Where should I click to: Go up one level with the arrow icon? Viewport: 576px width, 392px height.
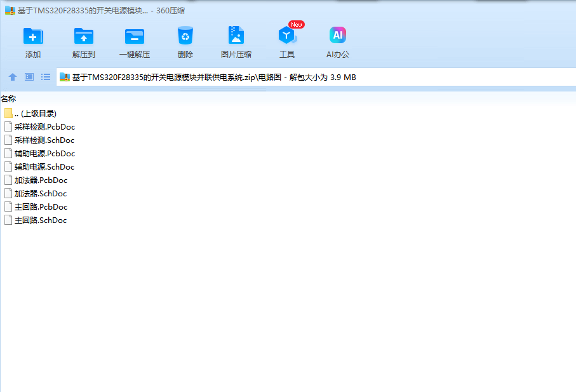click(x=13, y=77)
